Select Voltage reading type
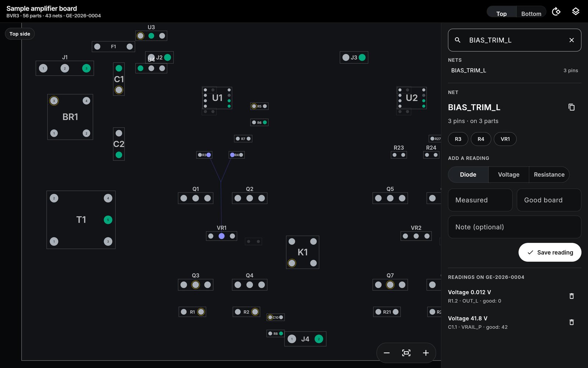Image resolution: width=588 pixels, height=368 pixels. [509, 174]
